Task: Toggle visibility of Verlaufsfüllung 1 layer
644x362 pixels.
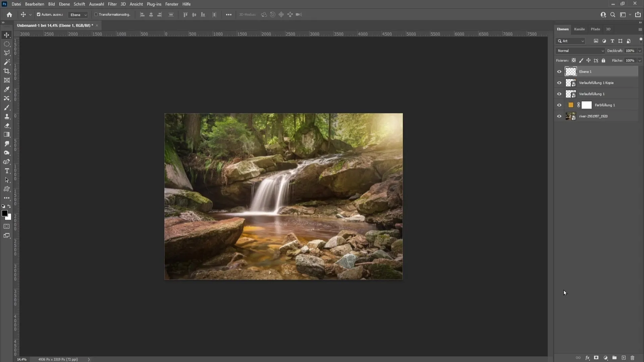Action: click(x=559, y=94)
